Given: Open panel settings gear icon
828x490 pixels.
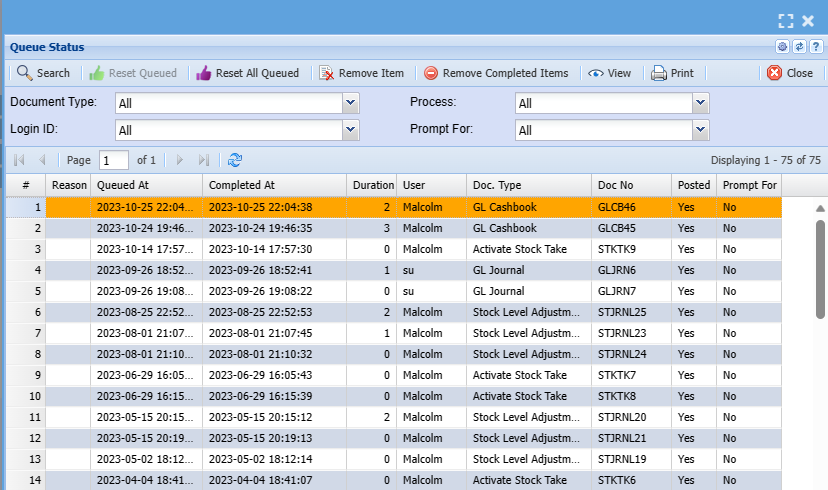Looking at the screenshot, I should pos(783,47).
